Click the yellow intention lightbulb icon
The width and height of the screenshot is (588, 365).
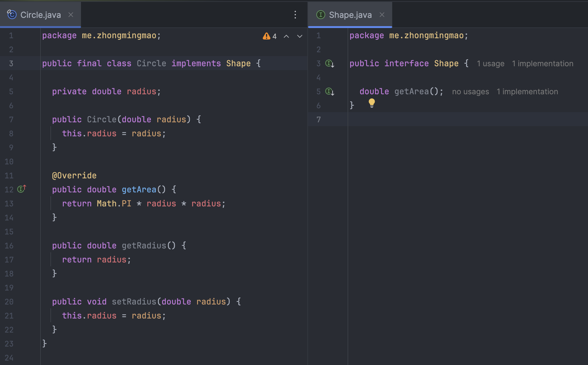point(371,103)
